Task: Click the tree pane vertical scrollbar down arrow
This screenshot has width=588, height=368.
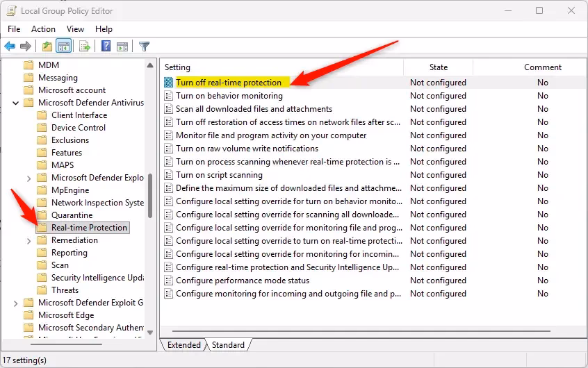Action: click(x=150, y=333)
